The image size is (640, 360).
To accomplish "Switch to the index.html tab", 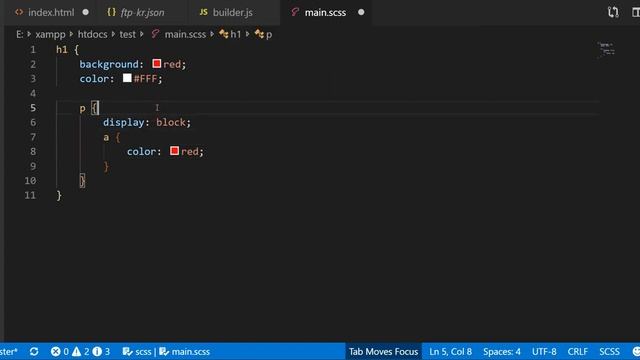I will (x=51, y=12).
